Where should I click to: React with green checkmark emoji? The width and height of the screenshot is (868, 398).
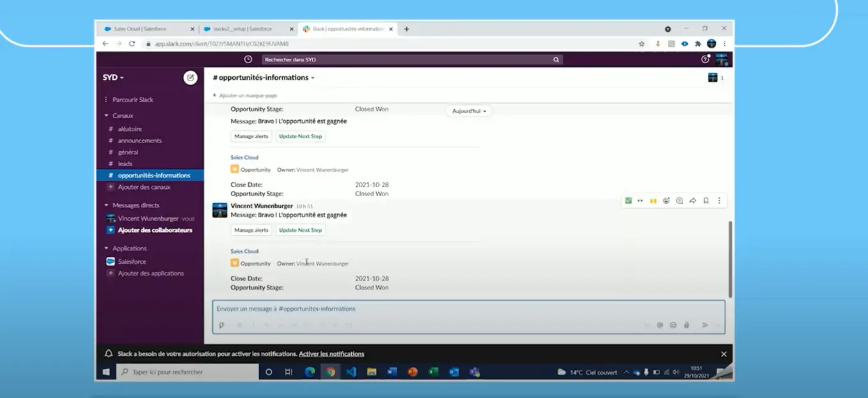[x=628, y=201]
